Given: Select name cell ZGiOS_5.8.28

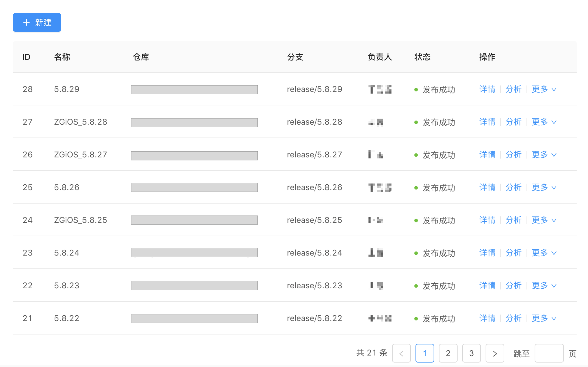Looking at the screenshot, I should point(80,122).
